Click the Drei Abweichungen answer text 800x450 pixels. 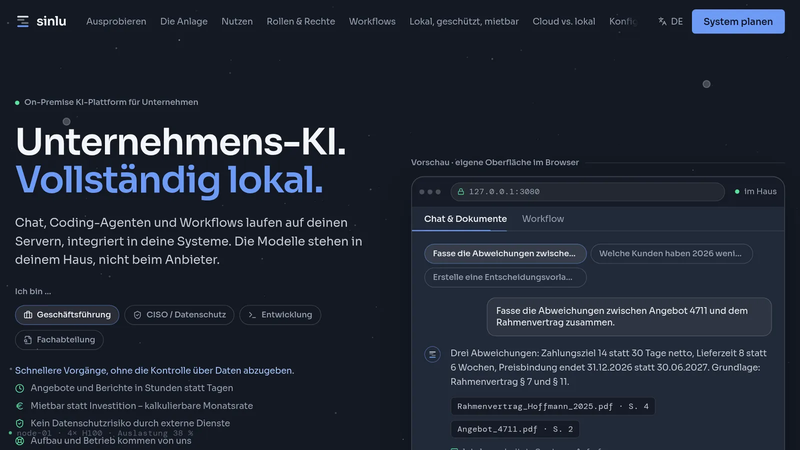point(609,367)
